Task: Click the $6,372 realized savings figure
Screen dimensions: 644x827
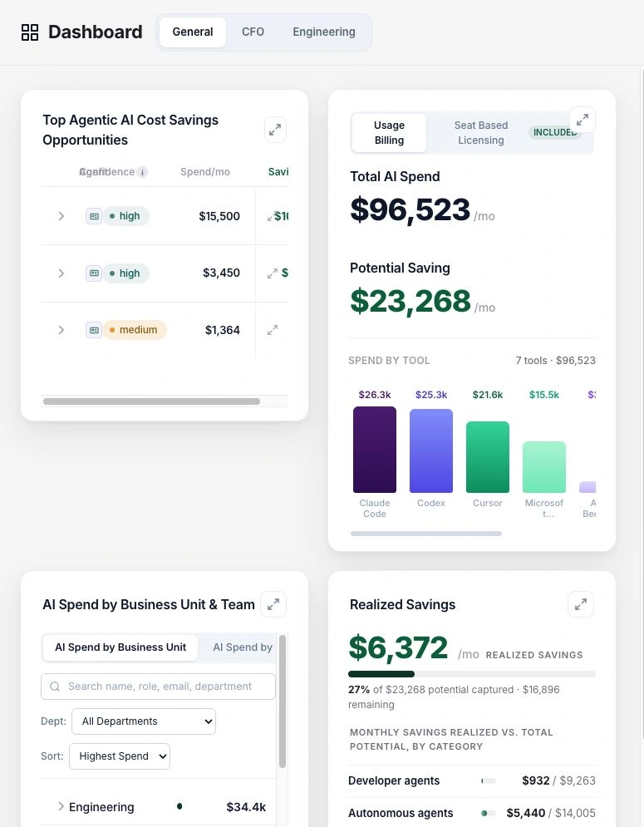Action: tap(398, 647)
